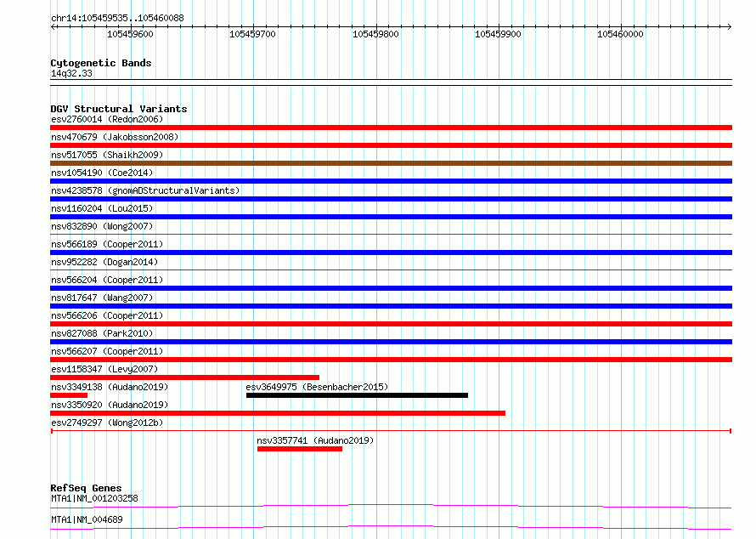Click ruler position 105459600
This screenshot has height=539, width=756.
click(130, 34)
